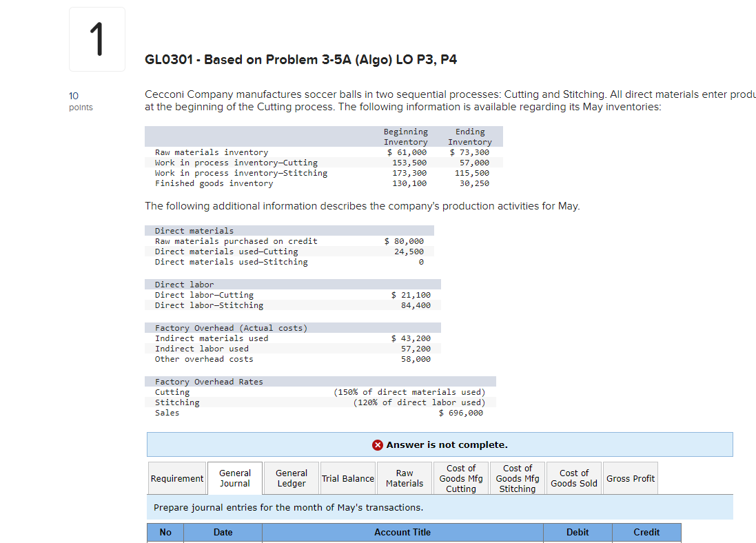The height and width of the screenshot is (543, 756).
Task: Open the General Ledger tab
Action: point(291,478)
